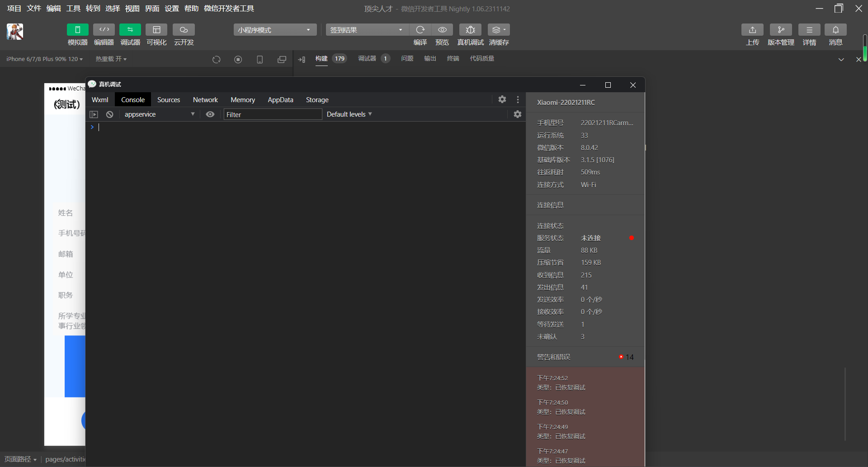Open the Default levels dropdown
The image size is (868, 467).
pyautogui.click(x=349, y=114)
